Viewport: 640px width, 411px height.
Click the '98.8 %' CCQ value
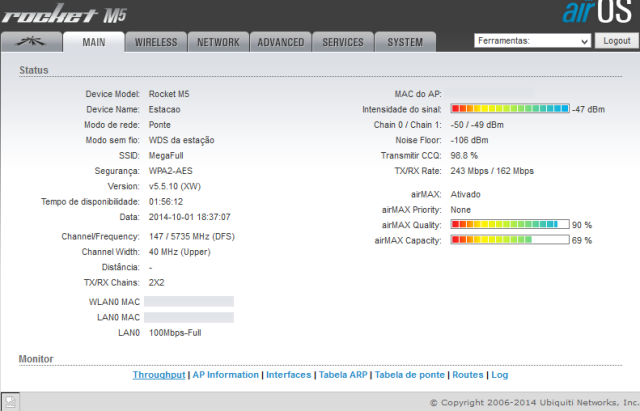(x=464, y=156)
